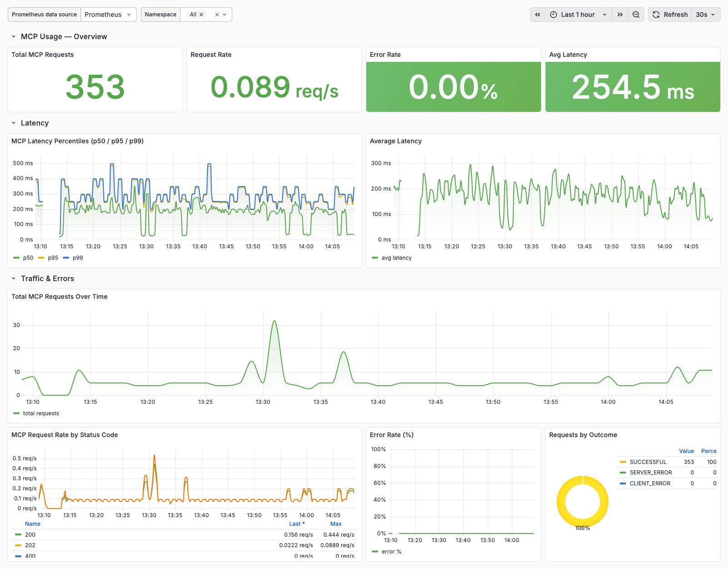Screen dimensions: 728x569
Task: Click the p95 yellow color swatch
Action: tap(41, 258)
